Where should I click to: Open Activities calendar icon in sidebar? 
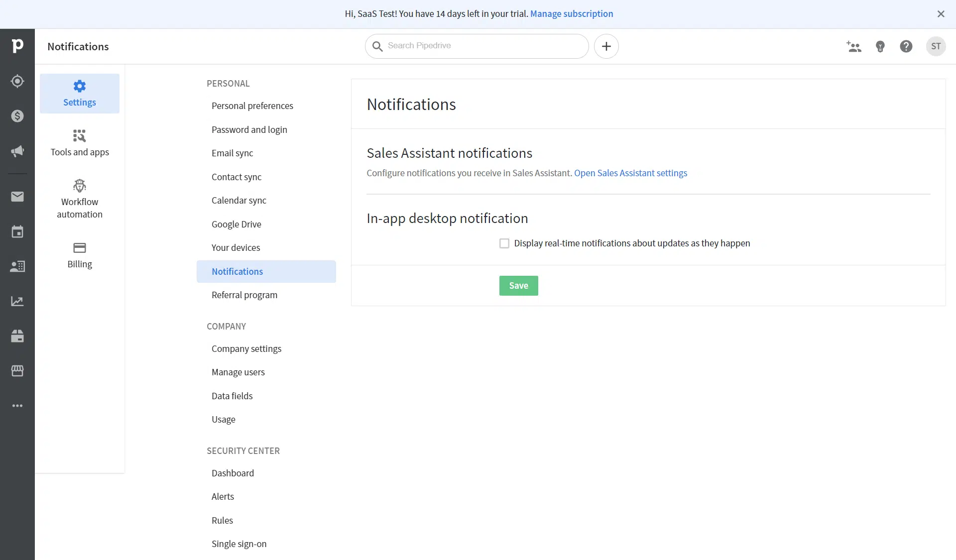(x=17, y=231)
